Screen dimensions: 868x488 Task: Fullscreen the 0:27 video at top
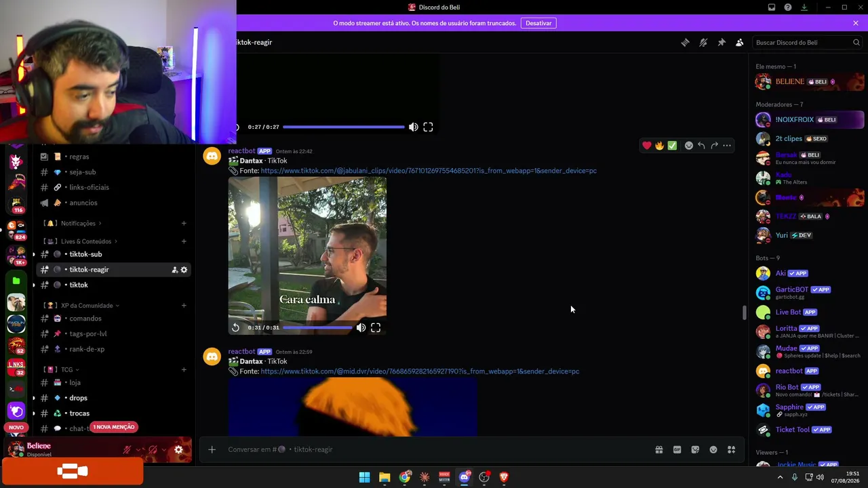429,127
